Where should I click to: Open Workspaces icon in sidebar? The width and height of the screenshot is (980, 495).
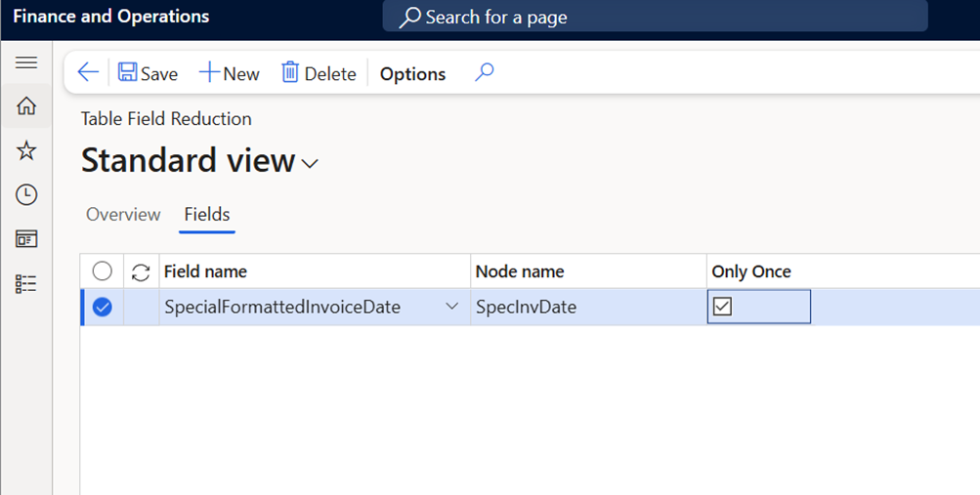click(26, 239)
